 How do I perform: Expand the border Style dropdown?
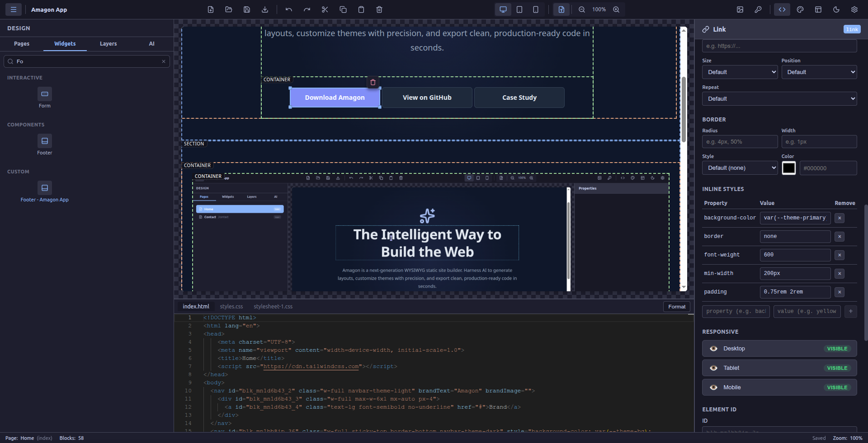click(x=740, y=168)
